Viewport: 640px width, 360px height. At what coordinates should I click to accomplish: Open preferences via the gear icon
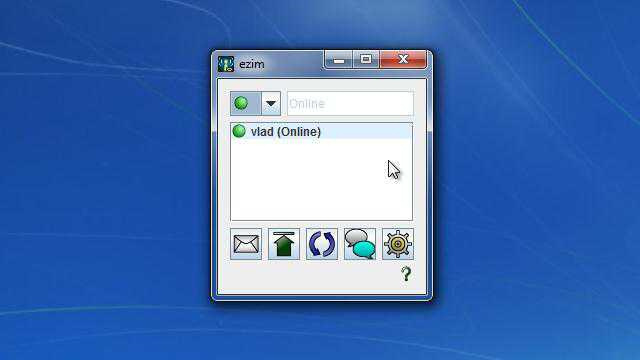pos(398,244)
